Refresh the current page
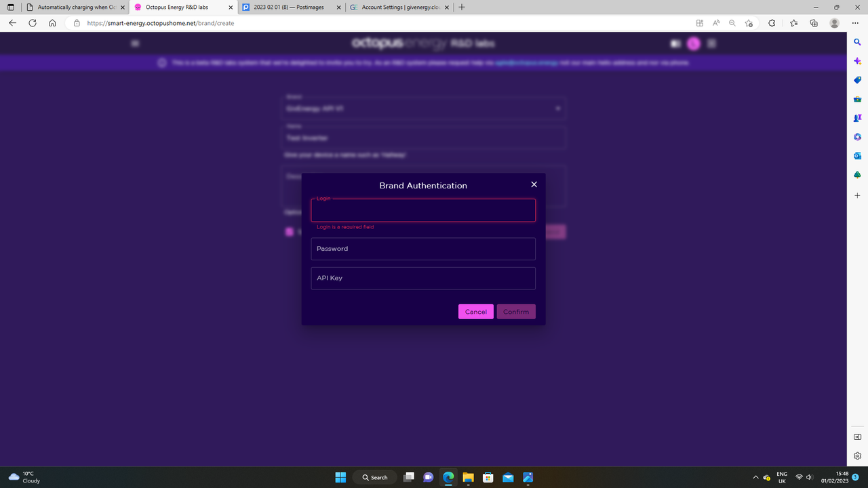The height and width of the screenshot is (488, 868). click(32, 23)
